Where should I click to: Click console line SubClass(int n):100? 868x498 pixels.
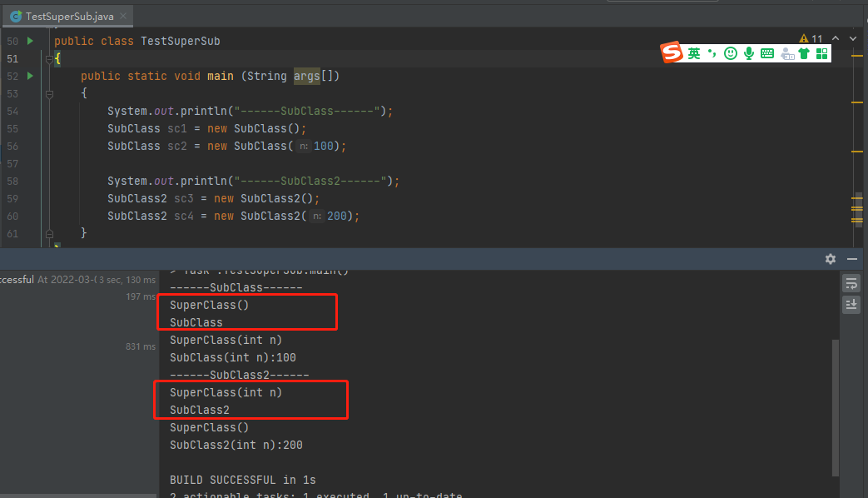pos(233,357)
